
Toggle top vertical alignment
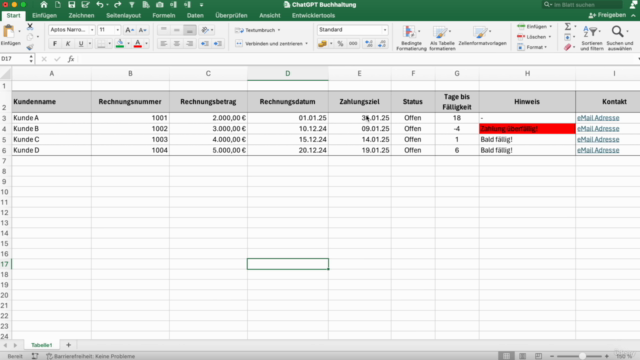164,30
